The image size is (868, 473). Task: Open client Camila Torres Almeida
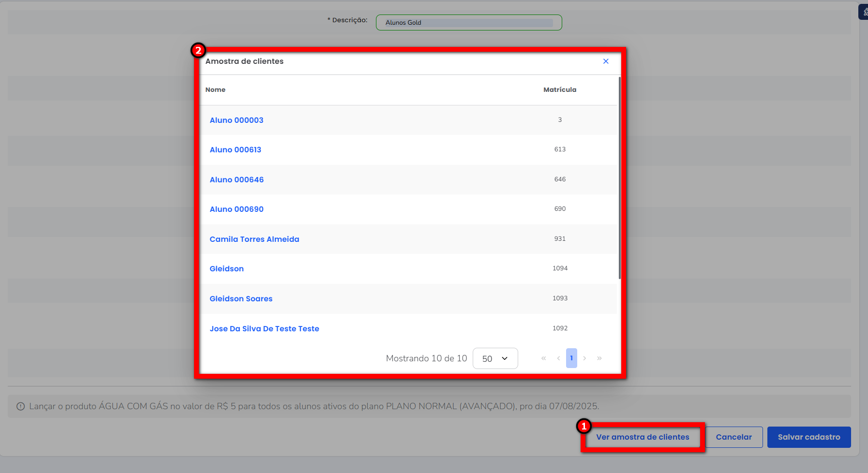coord(254,239)
